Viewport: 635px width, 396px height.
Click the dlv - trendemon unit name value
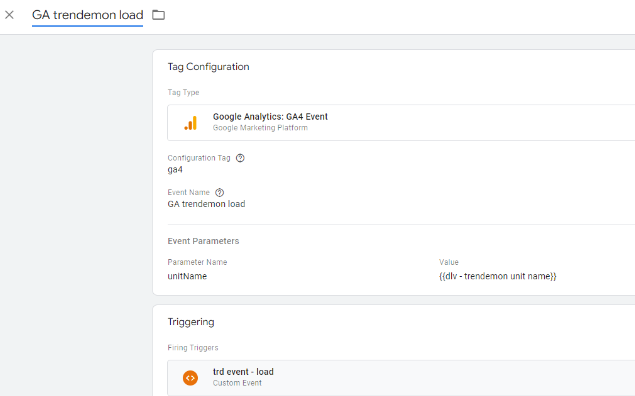coord(498,276)
